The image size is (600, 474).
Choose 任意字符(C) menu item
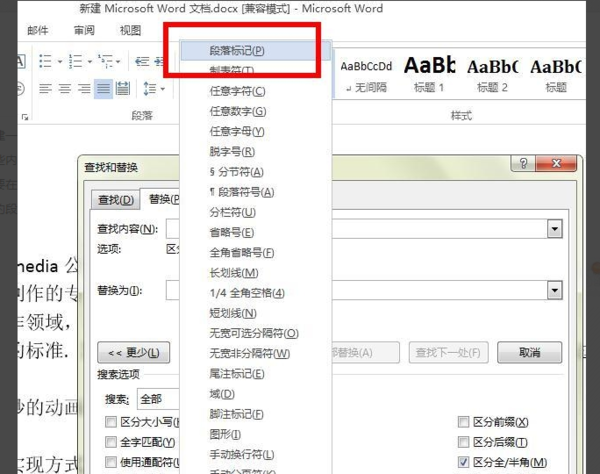click(x=256, y=91)
